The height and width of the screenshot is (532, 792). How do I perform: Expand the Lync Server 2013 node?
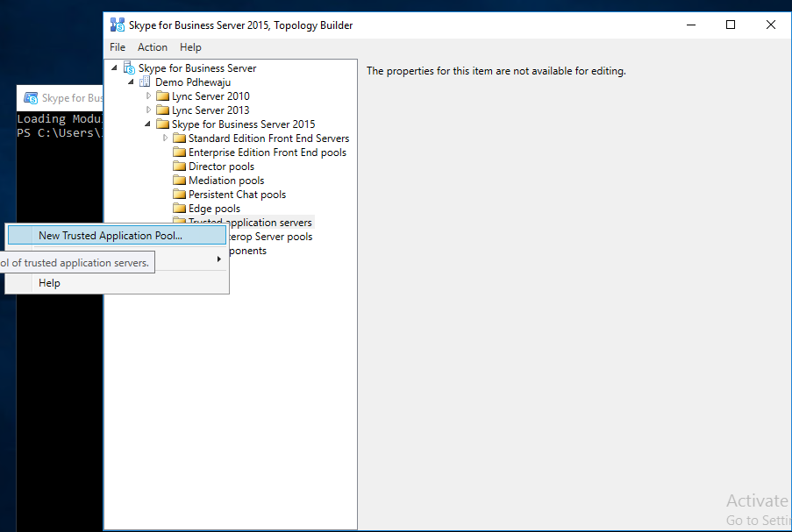pyautogui.click(x=148, y=110)
